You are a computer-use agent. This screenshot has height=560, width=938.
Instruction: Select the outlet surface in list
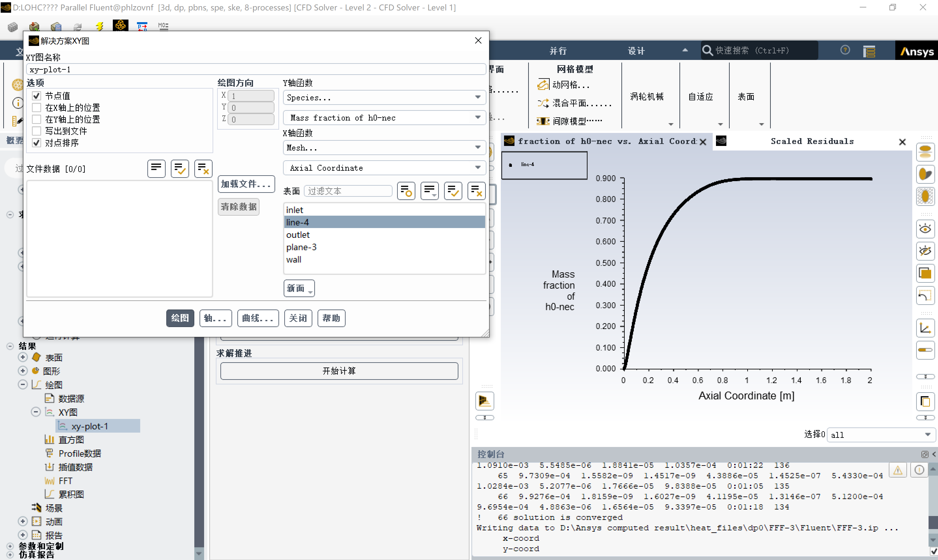[x=298, y=235]
